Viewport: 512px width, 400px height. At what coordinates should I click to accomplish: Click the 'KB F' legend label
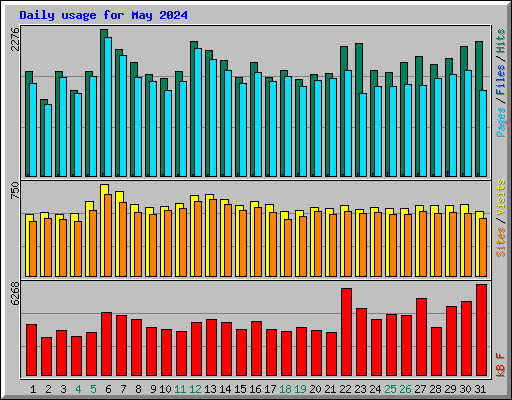click(x=501, y=365)
